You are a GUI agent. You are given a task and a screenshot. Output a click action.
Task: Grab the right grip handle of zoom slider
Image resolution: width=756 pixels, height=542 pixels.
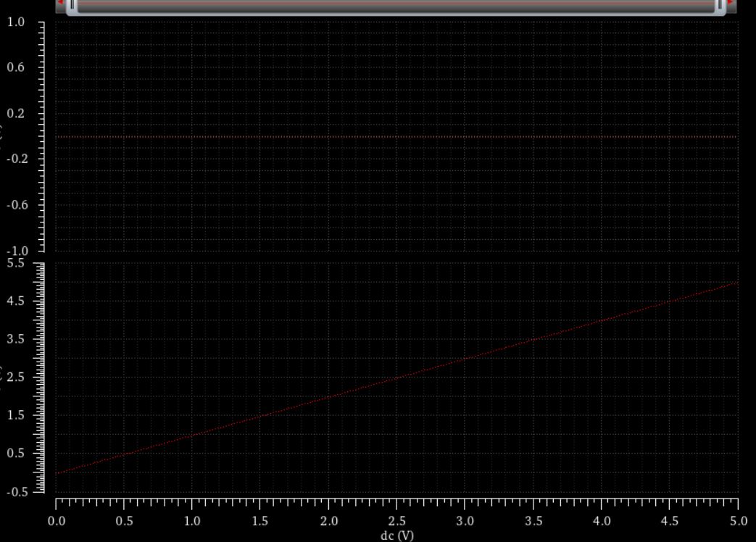click(720, 5)
